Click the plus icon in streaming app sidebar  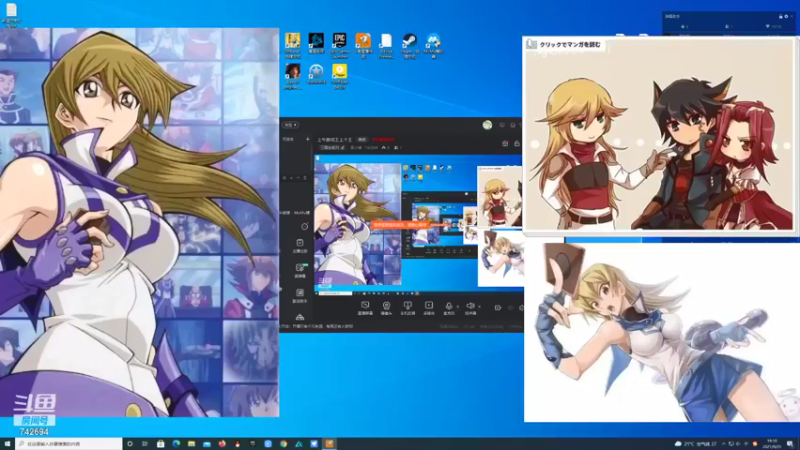point(308,139)
